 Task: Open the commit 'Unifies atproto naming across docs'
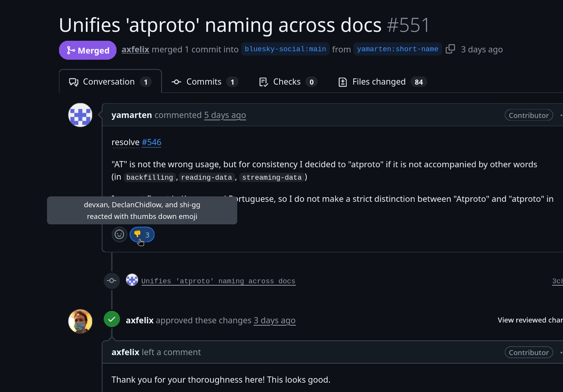tap(218, 281)
